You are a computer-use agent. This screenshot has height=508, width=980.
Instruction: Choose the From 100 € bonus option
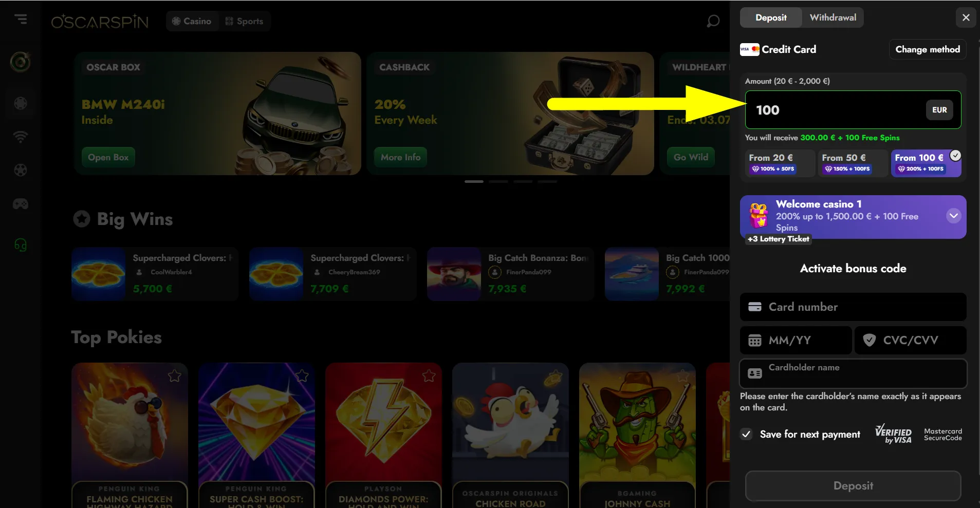[x=926, y=163]
